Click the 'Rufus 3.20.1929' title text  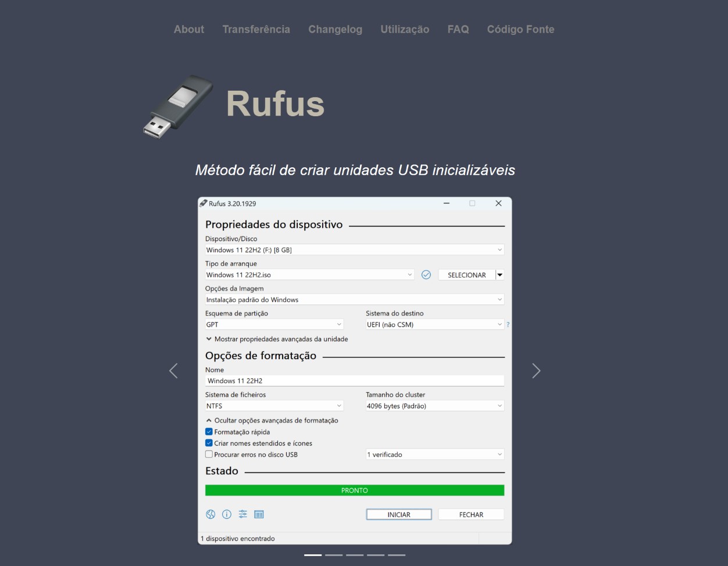coord(233,203)
